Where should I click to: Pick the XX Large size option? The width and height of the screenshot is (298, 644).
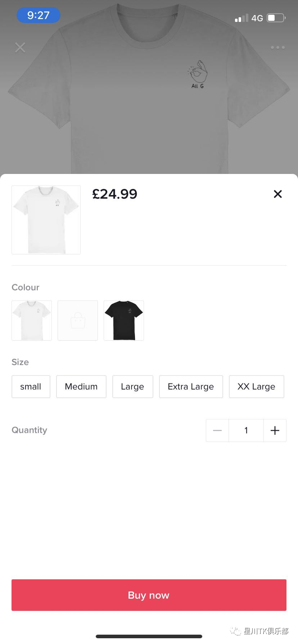click(256, 387)
